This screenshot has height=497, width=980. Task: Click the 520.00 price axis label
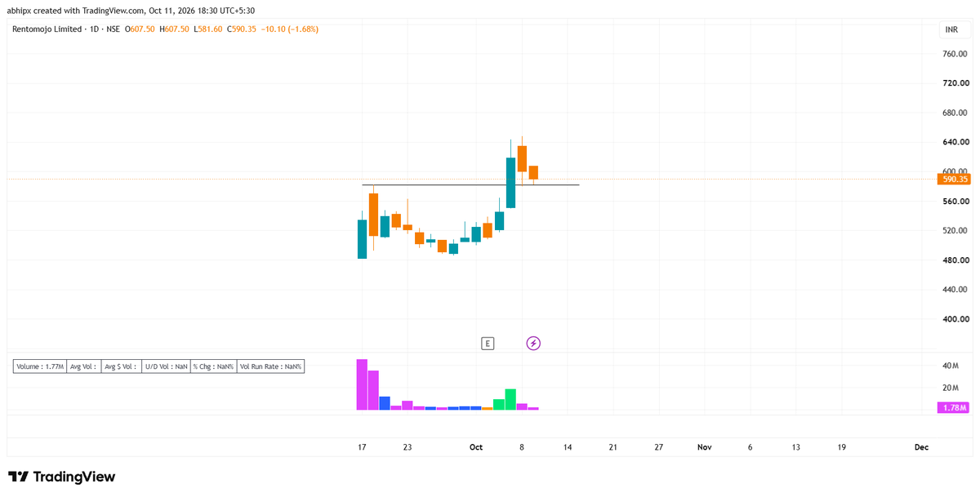pyautogui.click(x=955, y=231)
